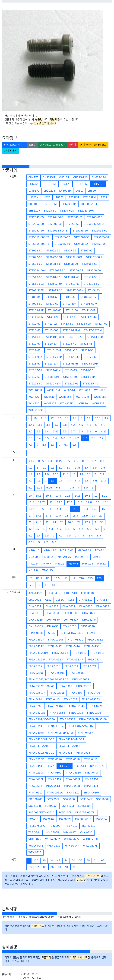This screenshot has height=980, width=114.
Task: Choose wrench type T20
Action: coord(99,578)
